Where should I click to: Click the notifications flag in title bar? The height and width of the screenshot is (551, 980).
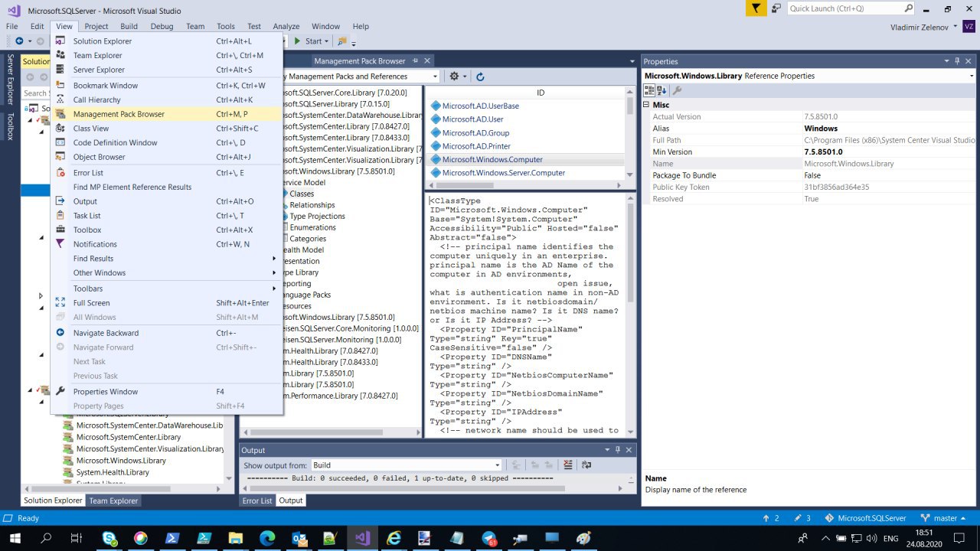click(x=756, y=8)
